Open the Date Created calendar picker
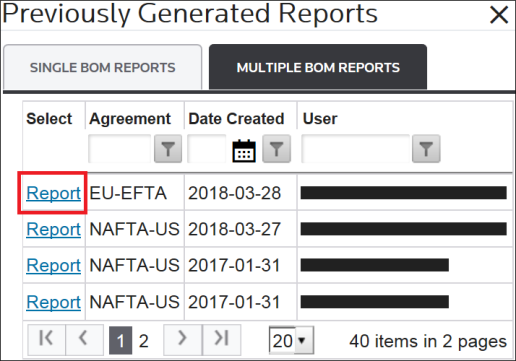The height and width of the screenshot is (361, 516). click(x=244, y=151)
